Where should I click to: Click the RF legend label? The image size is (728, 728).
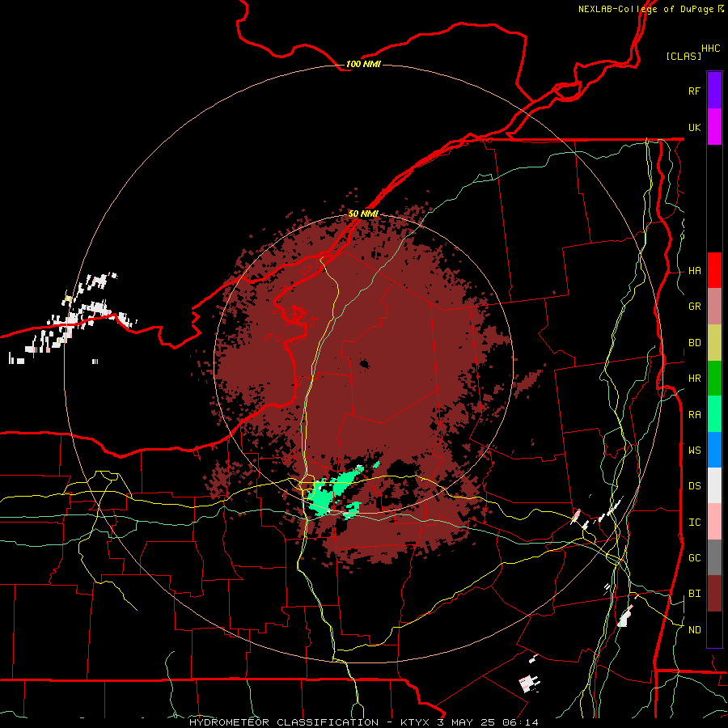694,91
